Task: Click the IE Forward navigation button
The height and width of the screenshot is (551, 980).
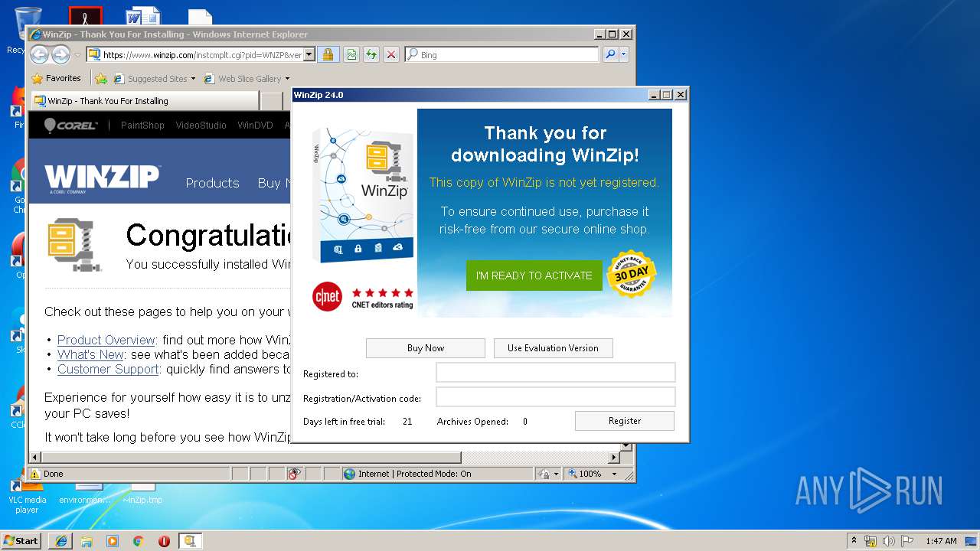Action: coord(60,54)
